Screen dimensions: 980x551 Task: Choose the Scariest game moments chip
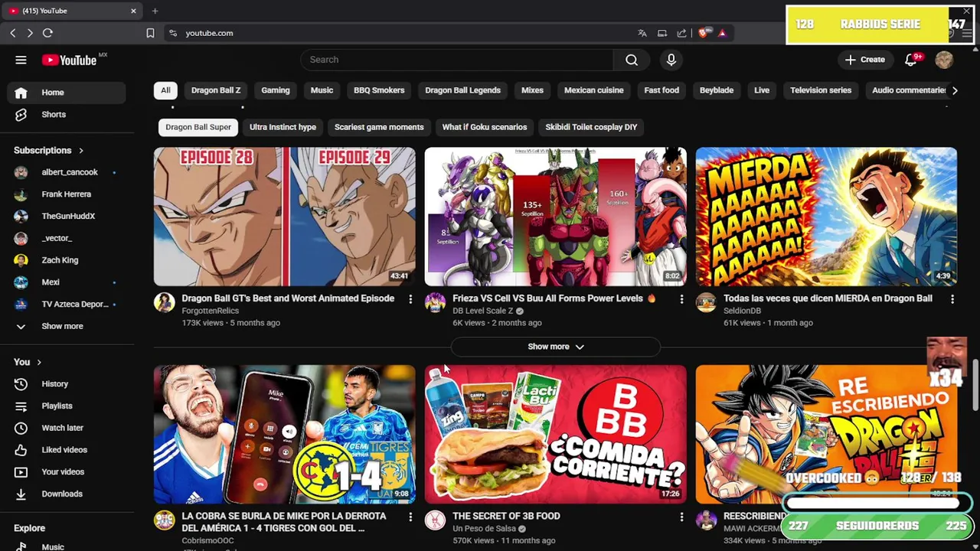point(379,127)
